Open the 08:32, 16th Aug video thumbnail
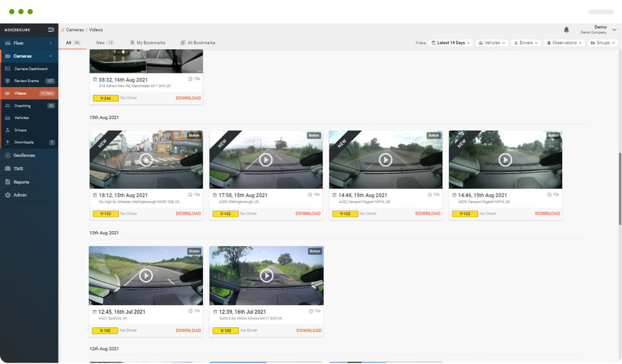The width and height of the screenshot is (622, 364). [x=146, y=61]
